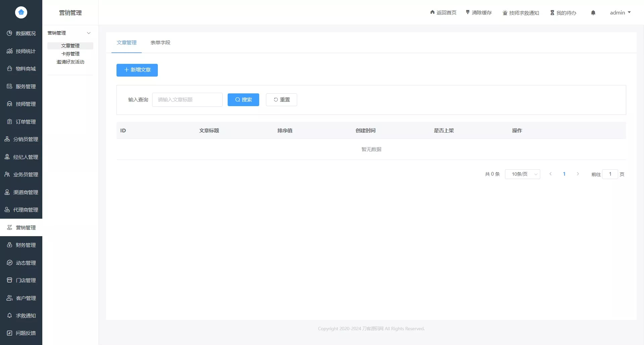Collapse the 营销管理 submenu group
Screen dimensions: 644x345
(70, 33)
